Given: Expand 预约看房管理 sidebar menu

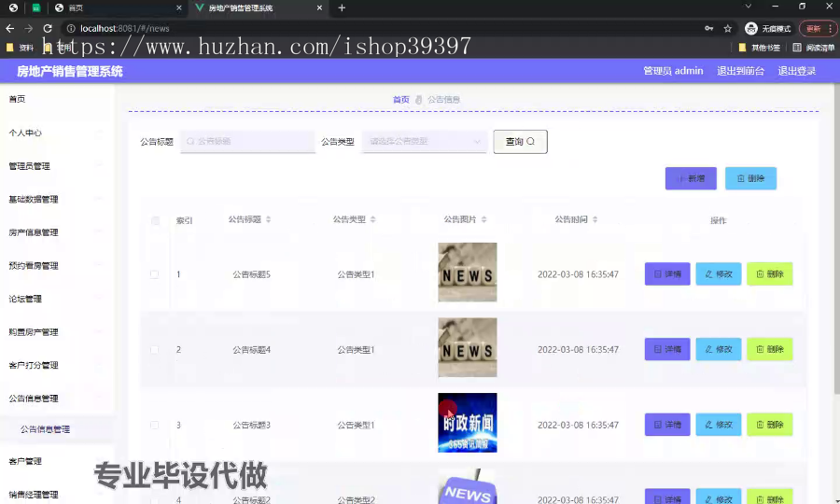Looking at the screenshot, I should (56, 266).
